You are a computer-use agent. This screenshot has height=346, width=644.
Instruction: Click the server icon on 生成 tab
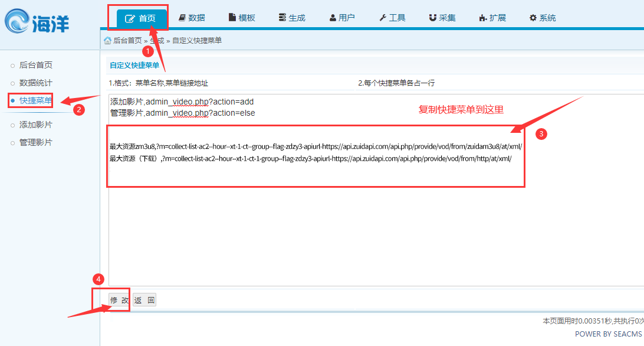pos(282,18)
